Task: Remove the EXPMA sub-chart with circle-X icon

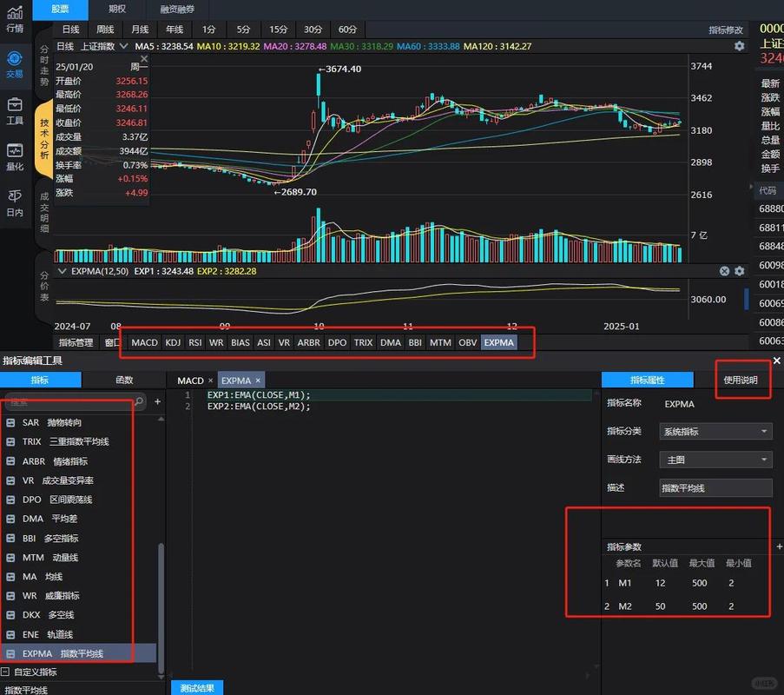Action: pos(724,271)
